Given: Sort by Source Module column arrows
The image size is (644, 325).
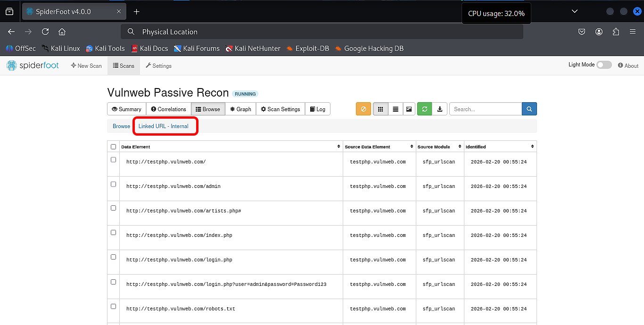Looking at the screenshot, I should point(460,147).
